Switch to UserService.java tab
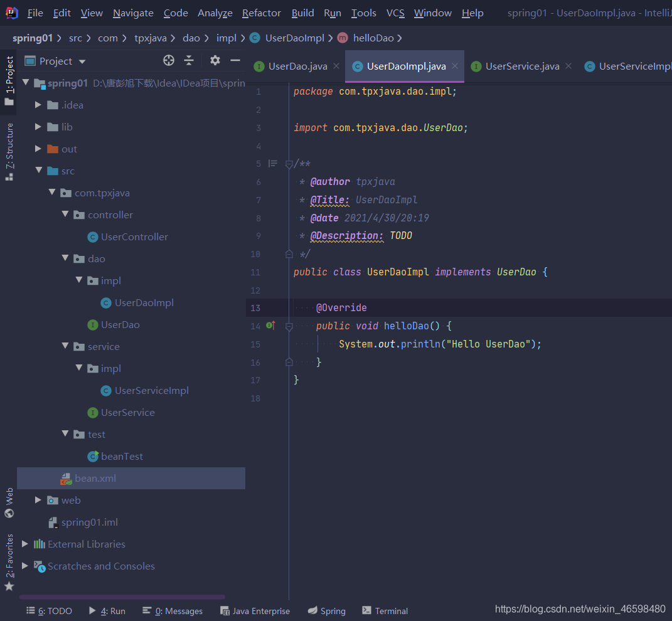Screen dimensions: 672x621 coord(522,66)
